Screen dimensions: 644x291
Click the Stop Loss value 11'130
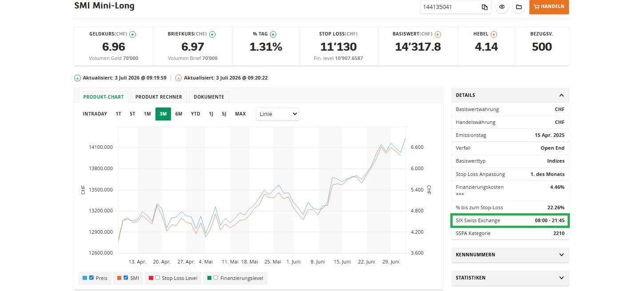click(338, 47)
